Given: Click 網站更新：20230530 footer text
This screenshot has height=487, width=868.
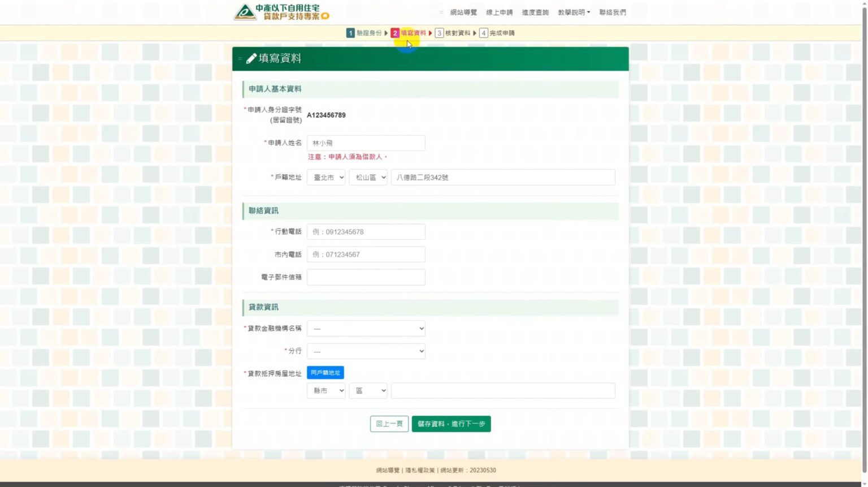Looking at the screenshot, I should click(468, 470).
